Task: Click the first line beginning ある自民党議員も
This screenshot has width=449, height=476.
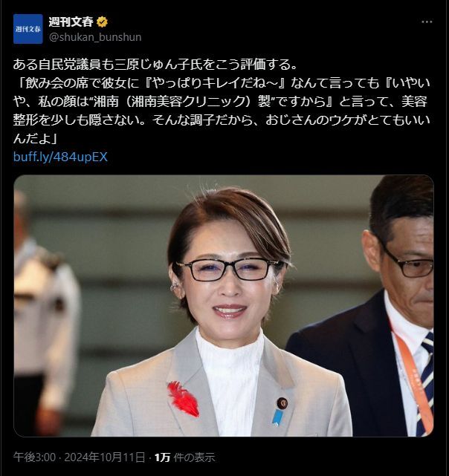Action: click(155, 65)
